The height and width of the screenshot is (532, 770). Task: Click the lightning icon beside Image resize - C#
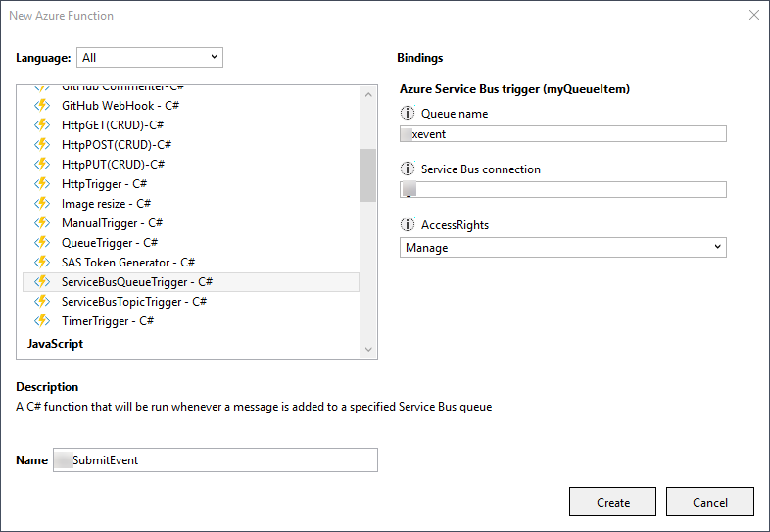42,204
